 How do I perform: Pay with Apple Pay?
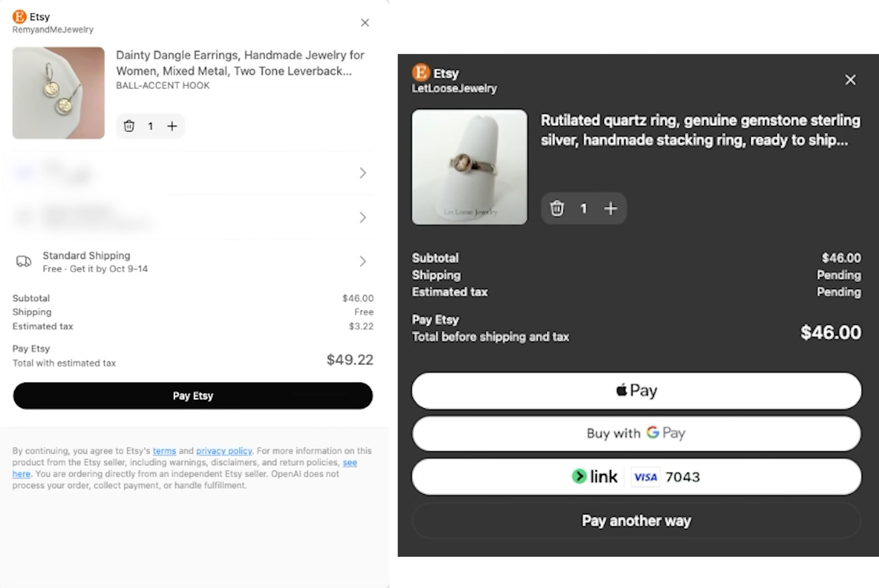636,391
